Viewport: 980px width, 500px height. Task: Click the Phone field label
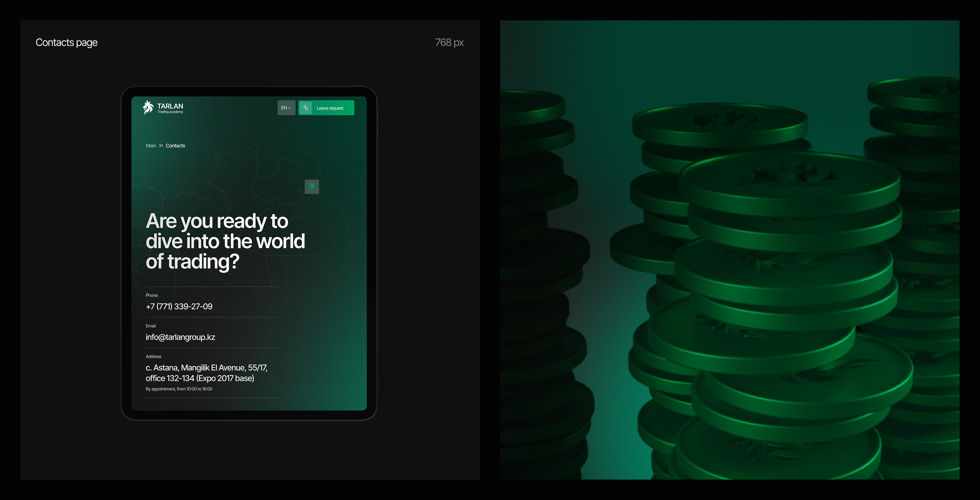[x=151, y=296]
